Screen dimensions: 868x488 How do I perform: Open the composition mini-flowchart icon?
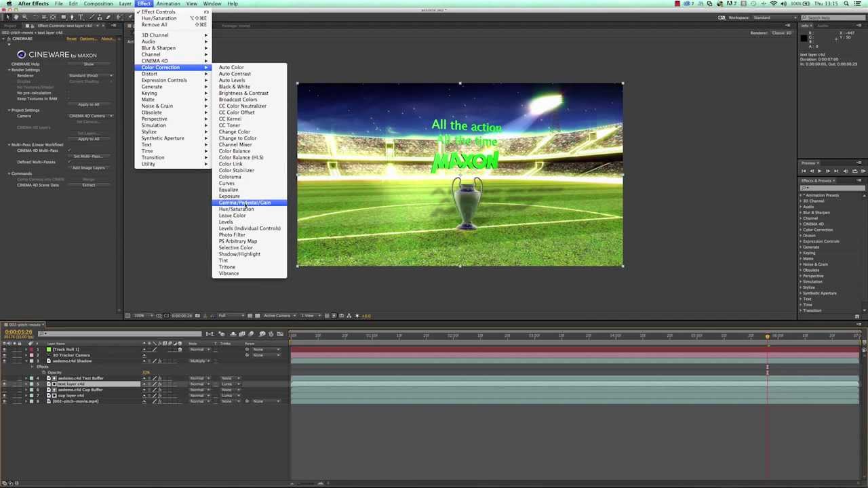click(x=210, y=333)
